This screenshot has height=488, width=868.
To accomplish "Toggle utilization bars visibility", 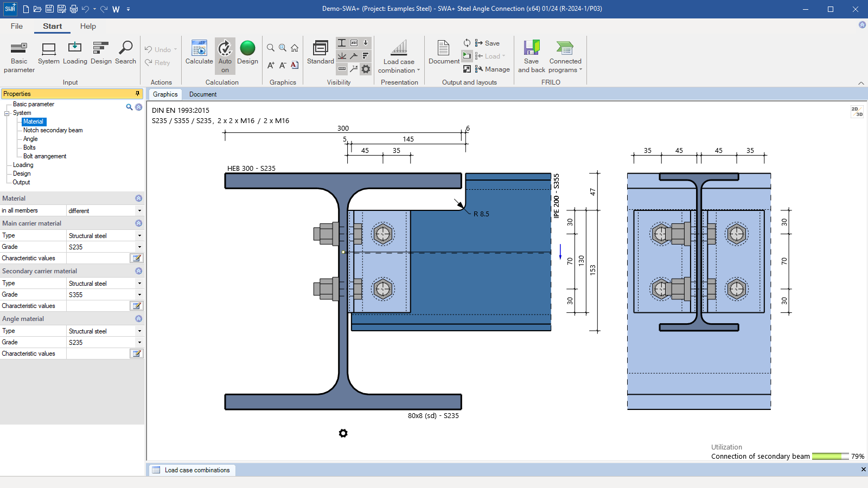I will [x=366, y=56].
